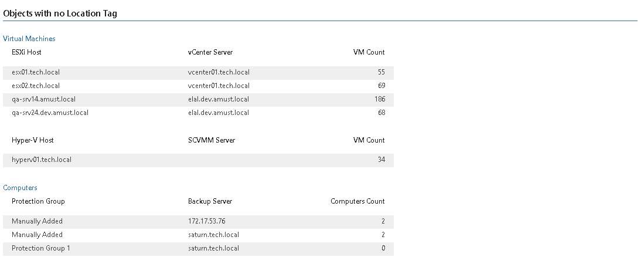
Task: Click the qa-srv14.amust.local host name
Action: pyautogui.click(x=43, y=99)
